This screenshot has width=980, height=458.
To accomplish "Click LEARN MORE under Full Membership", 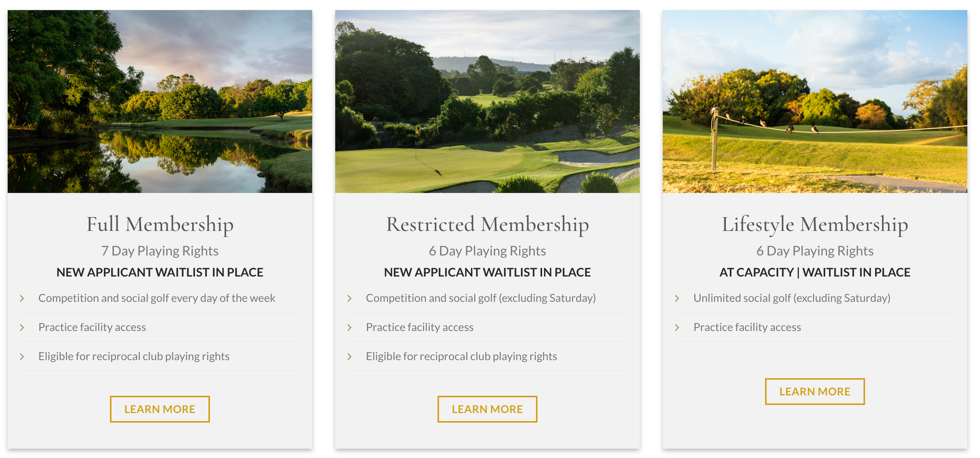I will click(x=160, y=408).
